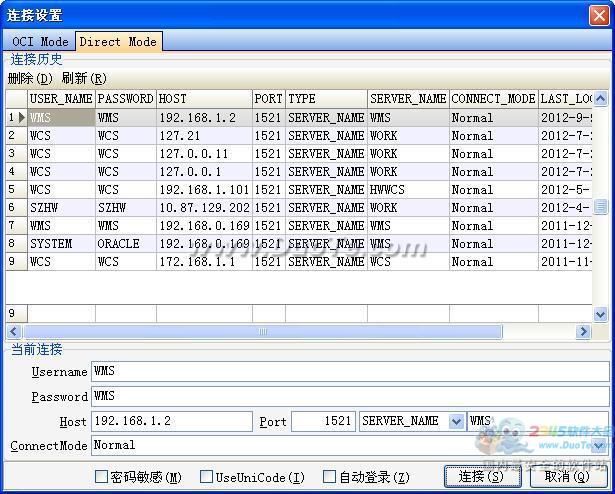Image resolution: width=615 pixels, height=494 pixels.
Task: Click Normal connect mode in row 3
Action: pos(494,154)
